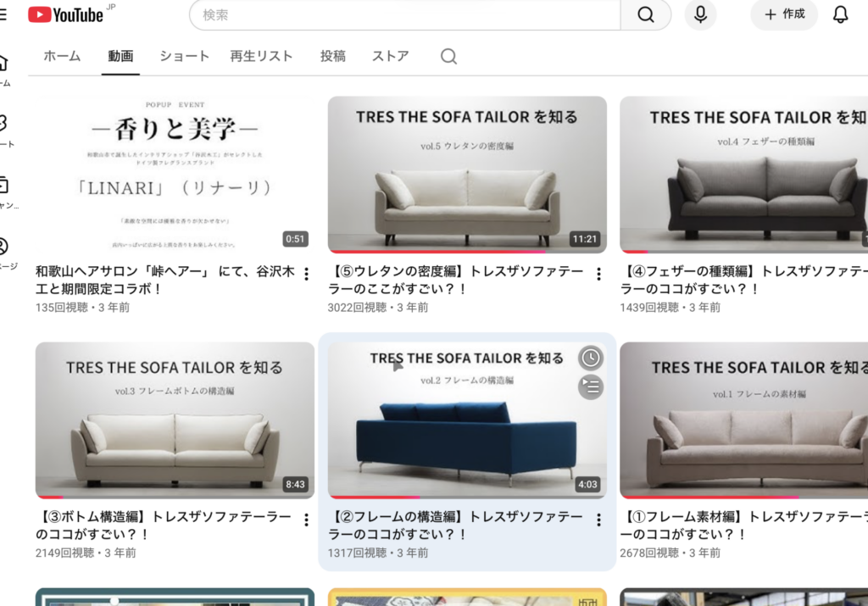Click 3022回視聴・3 年前 text

[x=378, y=307]
